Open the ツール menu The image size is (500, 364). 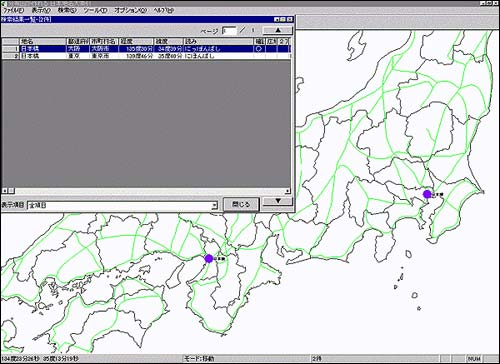pyautogui.click(x=95, y=10)
